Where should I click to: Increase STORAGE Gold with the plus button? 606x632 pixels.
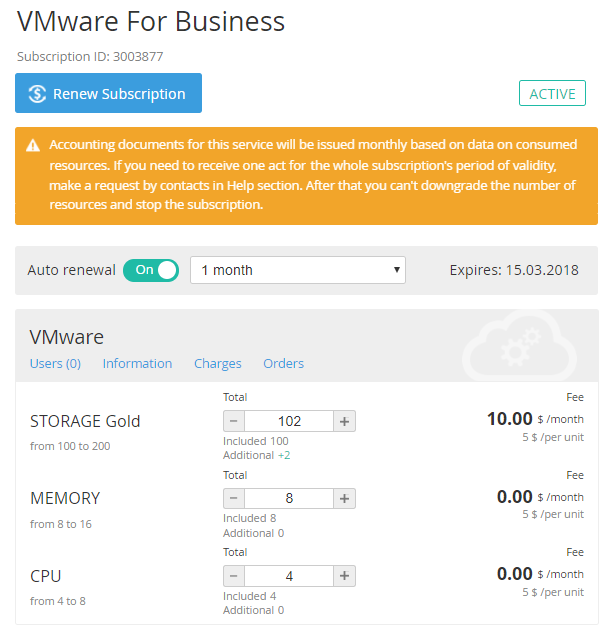344,421
